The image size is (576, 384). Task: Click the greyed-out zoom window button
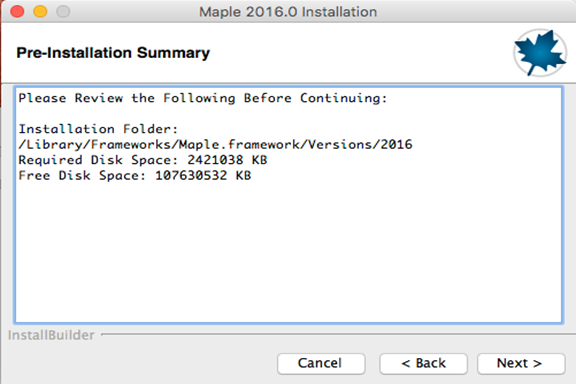pyautogui.click(x=63, y=11)
